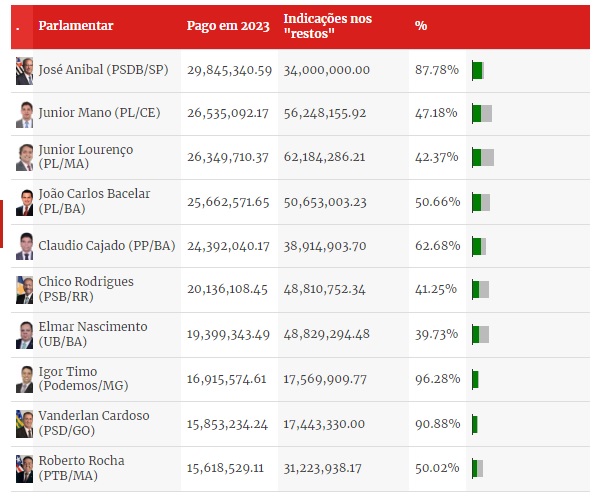Screen dimensions: 604x498
Task: Click José Aníbal's profile photo
Action: pyautogui.click(x=24, y=71)
